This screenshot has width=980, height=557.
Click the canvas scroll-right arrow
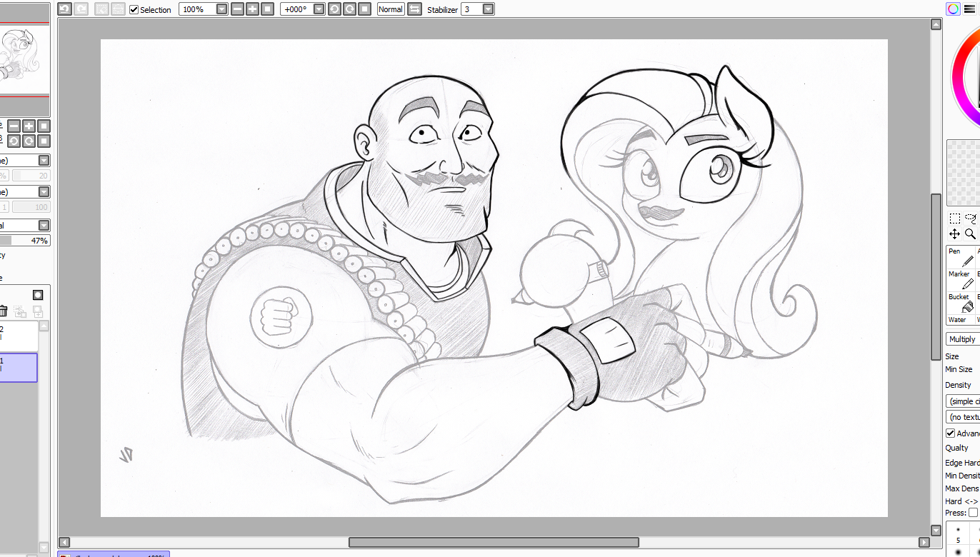[x=925, y=543]
